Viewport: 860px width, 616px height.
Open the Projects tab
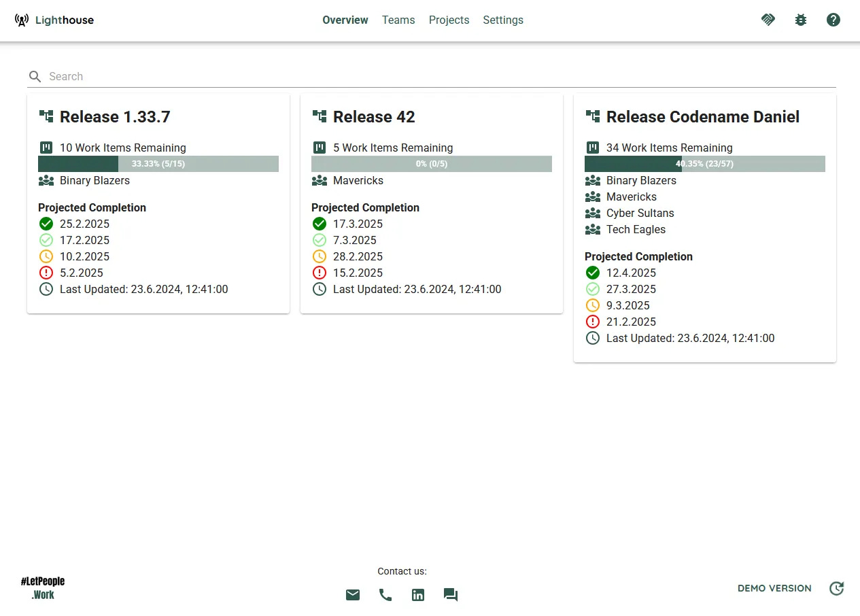[449, 20]
